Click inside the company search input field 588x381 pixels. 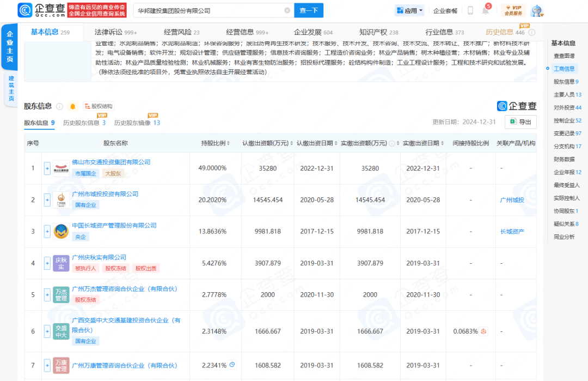click(x=212, y=10)
